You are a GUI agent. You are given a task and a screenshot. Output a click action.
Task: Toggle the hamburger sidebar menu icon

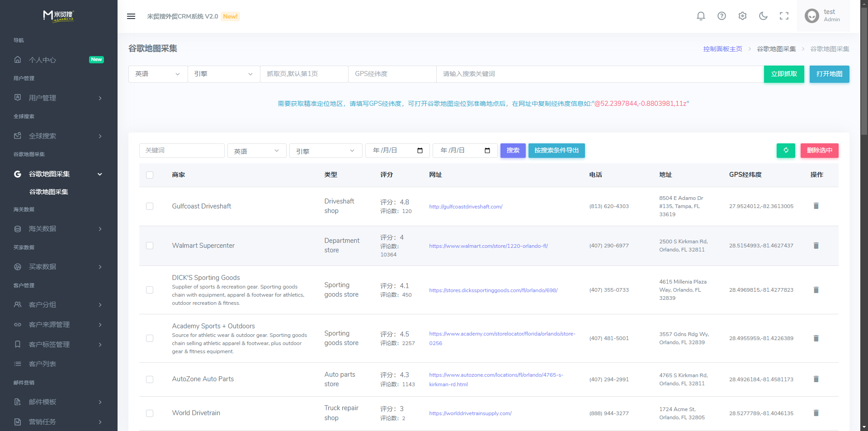[x=131, y=16]
